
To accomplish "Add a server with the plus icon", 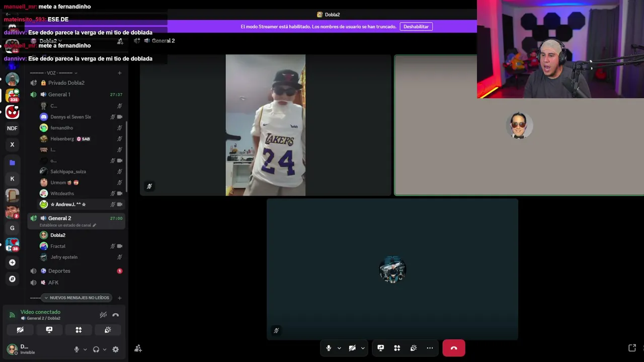I will [12, 262].
